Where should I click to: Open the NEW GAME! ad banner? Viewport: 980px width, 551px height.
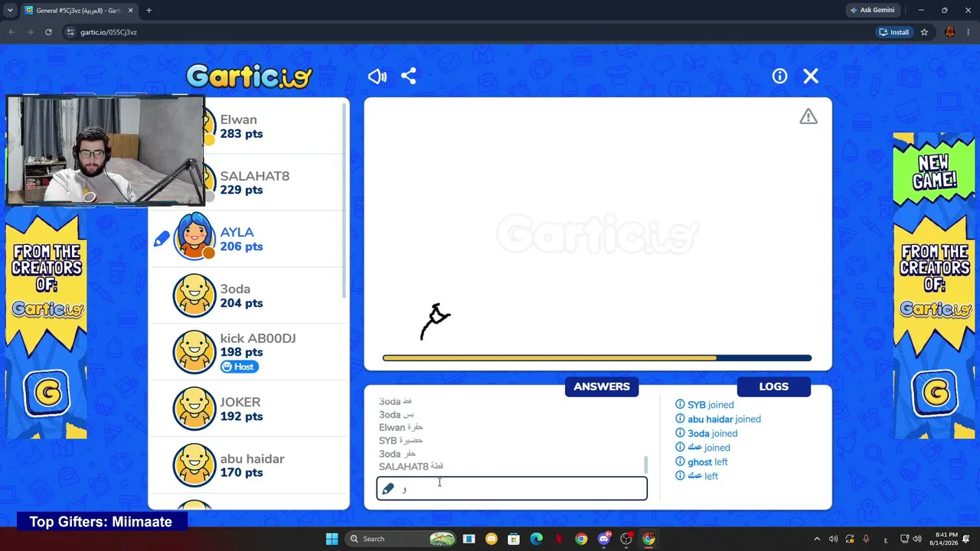[934, 286]
